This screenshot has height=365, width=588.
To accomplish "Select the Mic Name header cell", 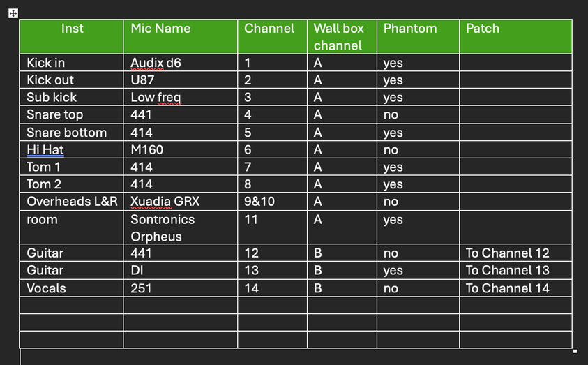I will (160, 29).
